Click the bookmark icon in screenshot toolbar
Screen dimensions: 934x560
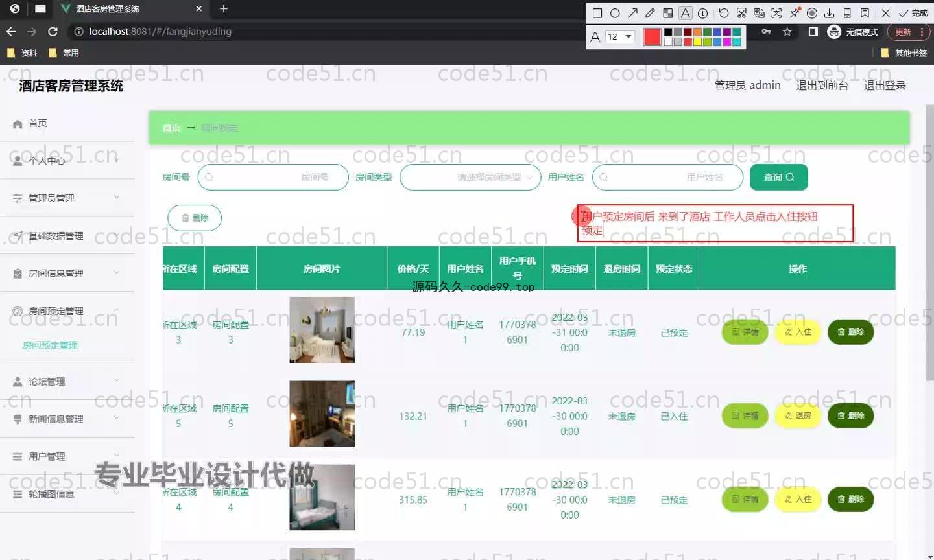(x=865, y=13)
